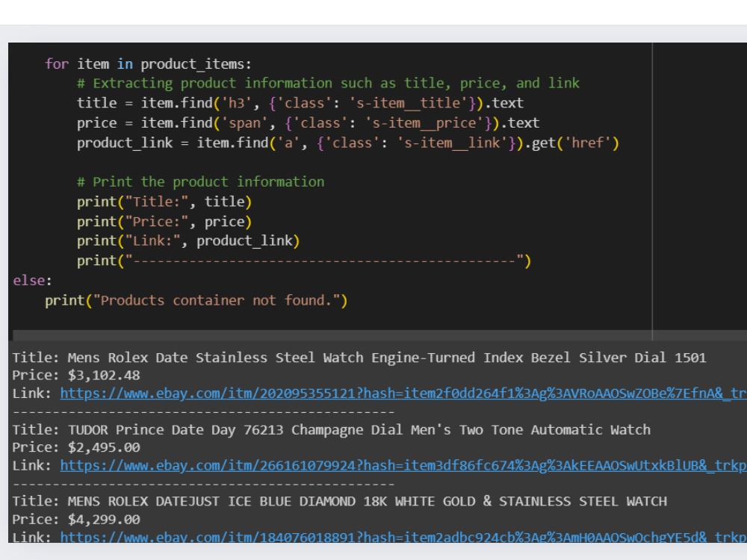Open the ebay.com/itm/266161079924 link
Image resolution: width=747 pixels, height=560 pixels.
(403, 465)
